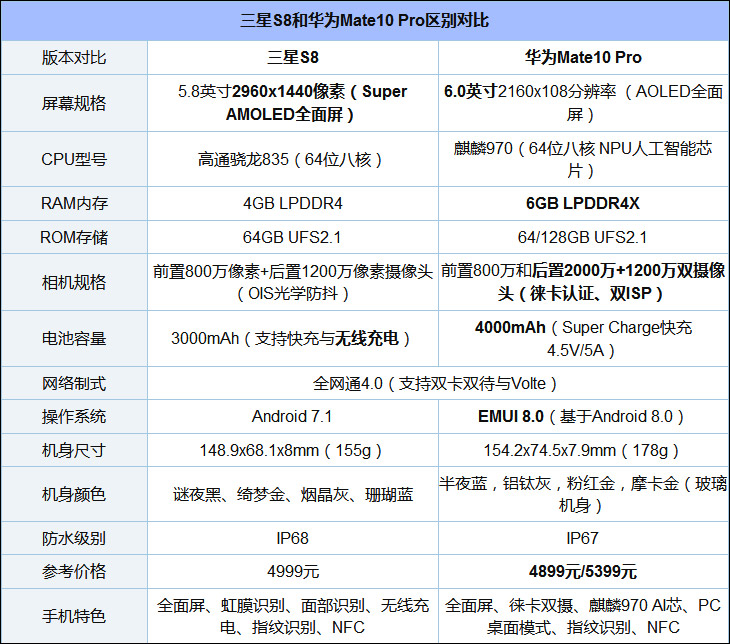This screenshot has width=730, height=644.
Task: Select the 电池容量 row label
Action: coord(74,339)
